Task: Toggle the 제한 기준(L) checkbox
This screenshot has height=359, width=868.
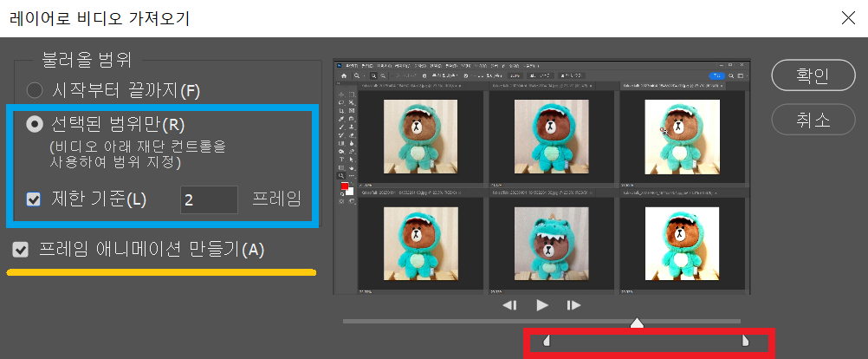Action: (34, 199)
